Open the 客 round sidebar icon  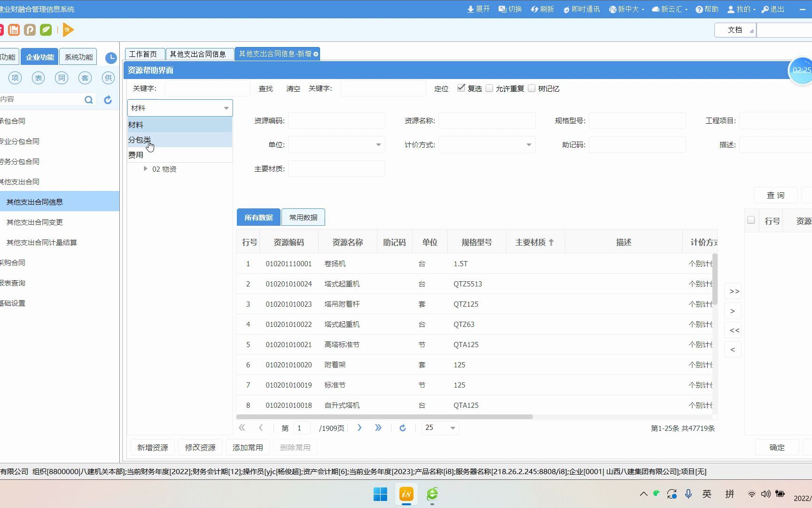pos(85,78)
